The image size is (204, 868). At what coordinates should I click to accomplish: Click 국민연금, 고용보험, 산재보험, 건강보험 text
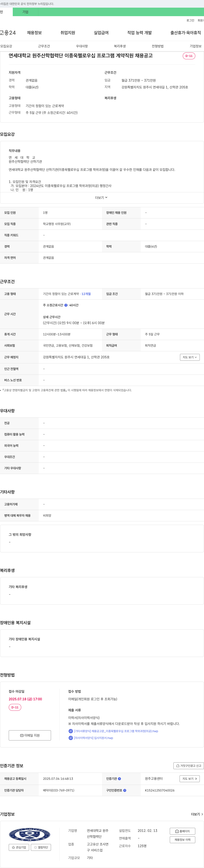68,345
